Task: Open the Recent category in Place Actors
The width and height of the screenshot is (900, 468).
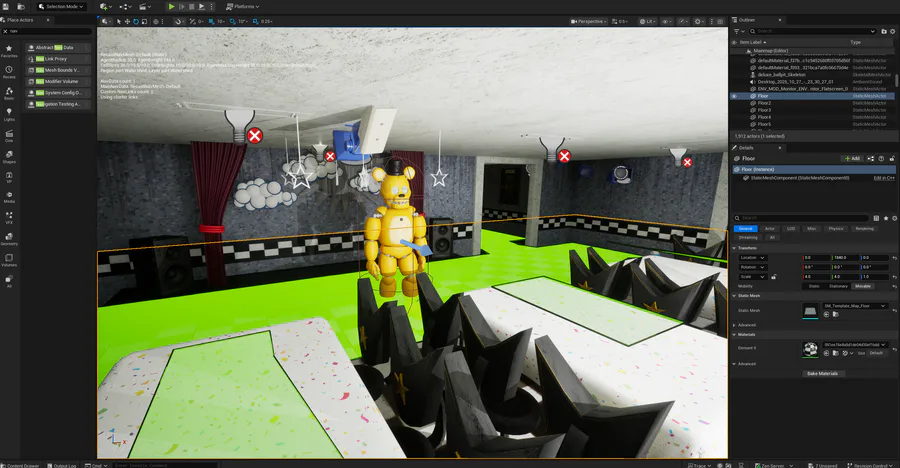Action: click(x=9, y=72)
